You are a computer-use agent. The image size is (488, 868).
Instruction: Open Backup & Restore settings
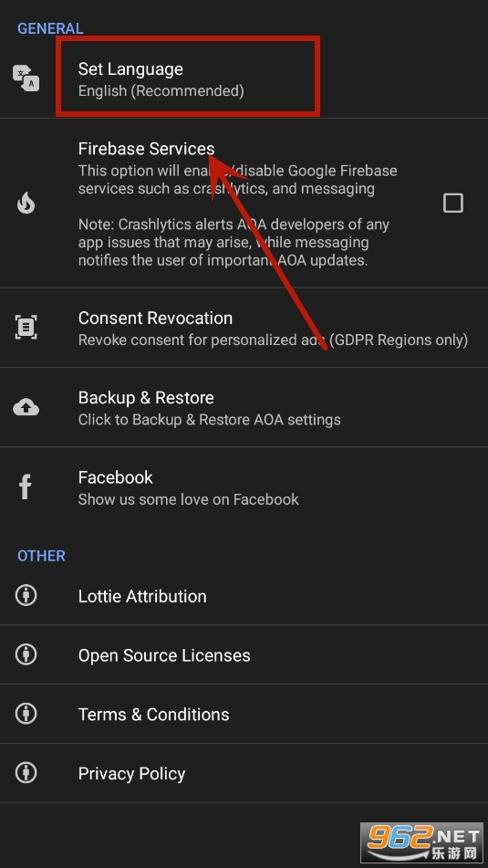(x=244, y=407)
